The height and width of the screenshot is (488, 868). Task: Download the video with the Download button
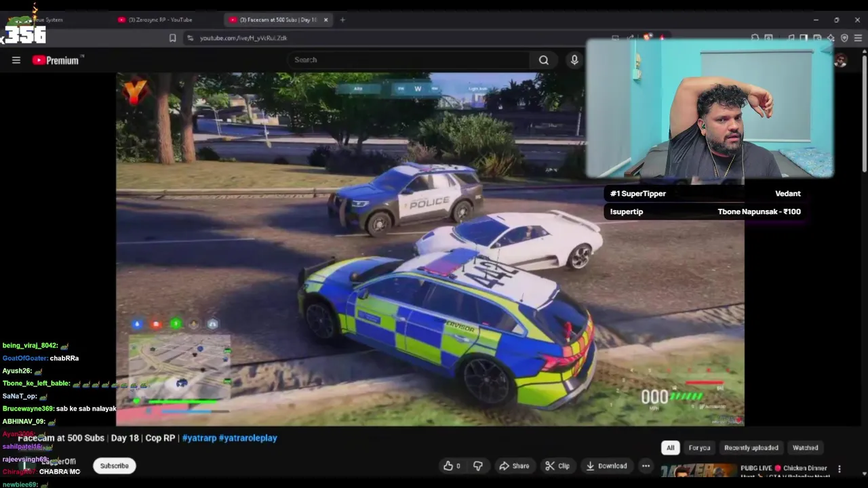(606, 466)
